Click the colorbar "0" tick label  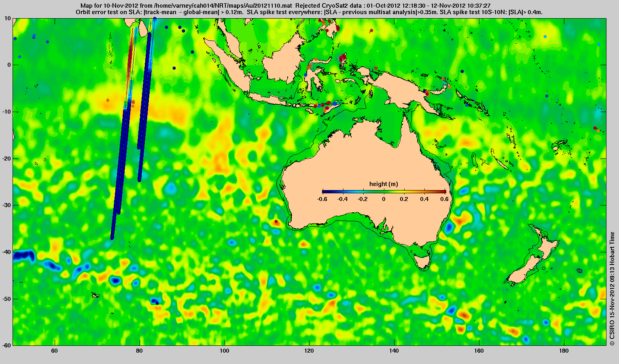(384, 199)
